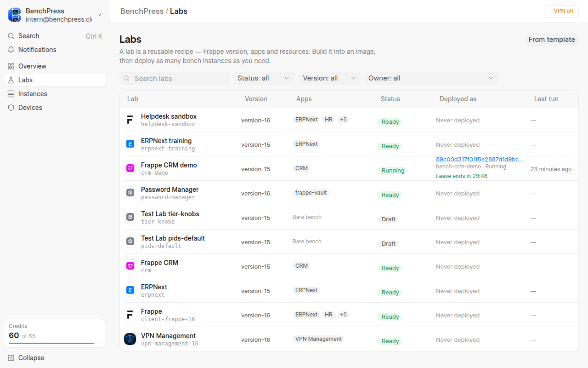Select Labs in the sidebar
Screen dimensions: 588x368
[x=55, y=80]
